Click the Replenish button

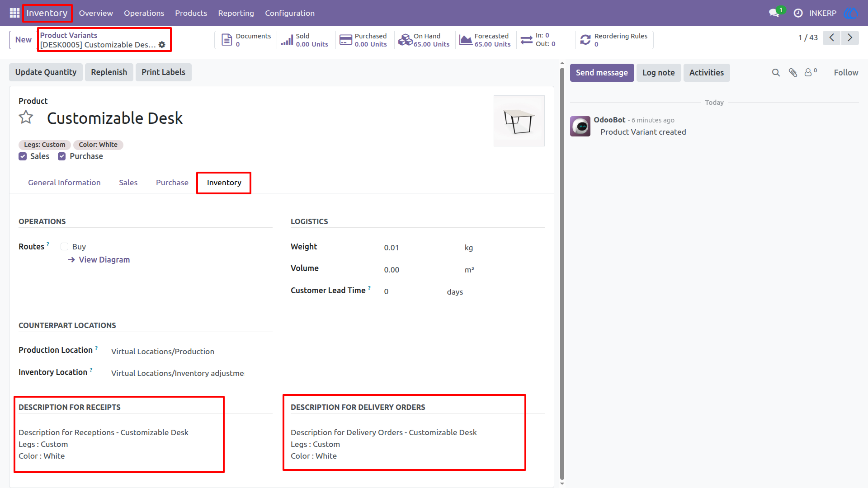coord(109,72)
